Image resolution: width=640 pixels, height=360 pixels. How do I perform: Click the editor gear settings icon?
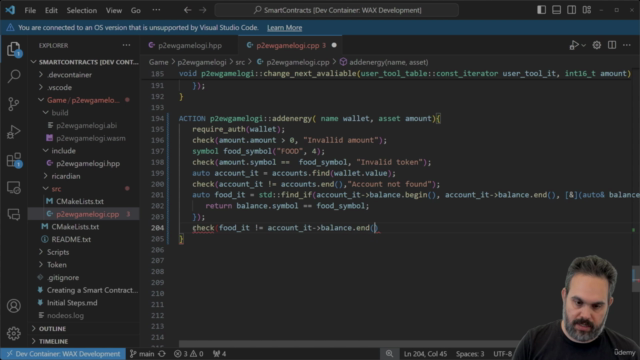pyautogui.click(x=597, y=45)
